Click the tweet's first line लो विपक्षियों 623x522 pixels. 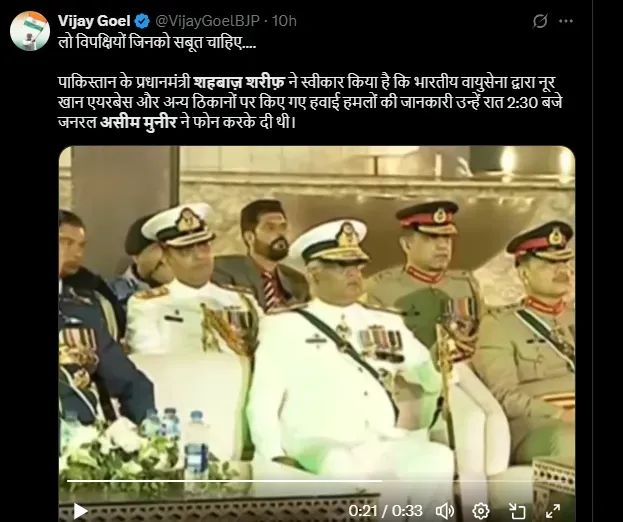tap(157, 43)
